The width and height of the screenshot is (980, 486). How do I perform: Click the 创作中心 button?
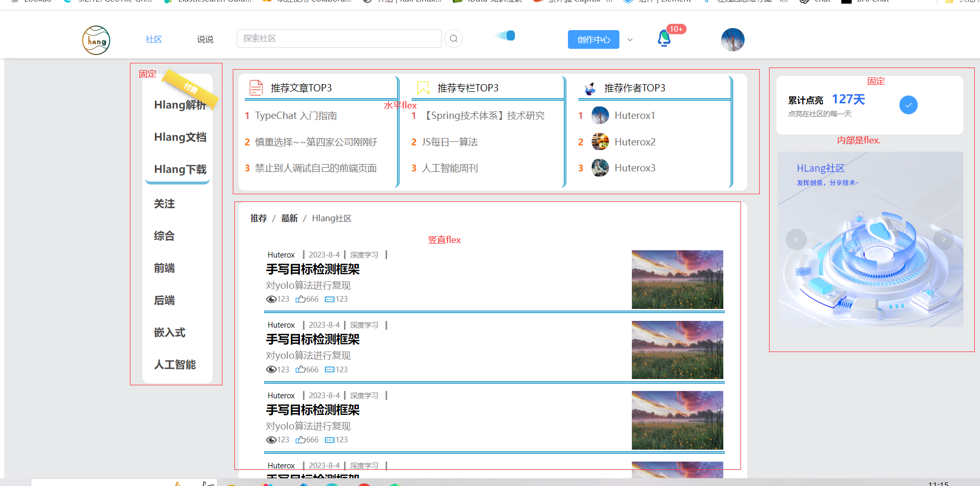593,39
